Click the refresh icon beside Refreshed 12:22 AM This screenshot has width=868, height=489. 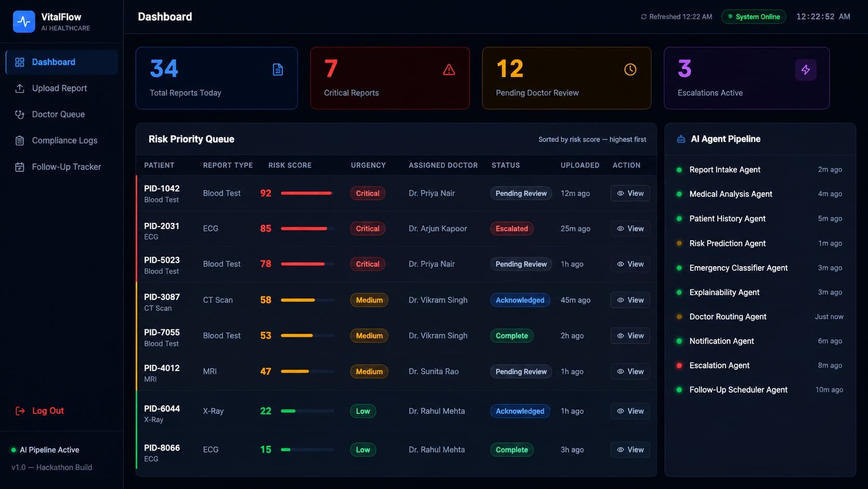(x=644, y=17)
